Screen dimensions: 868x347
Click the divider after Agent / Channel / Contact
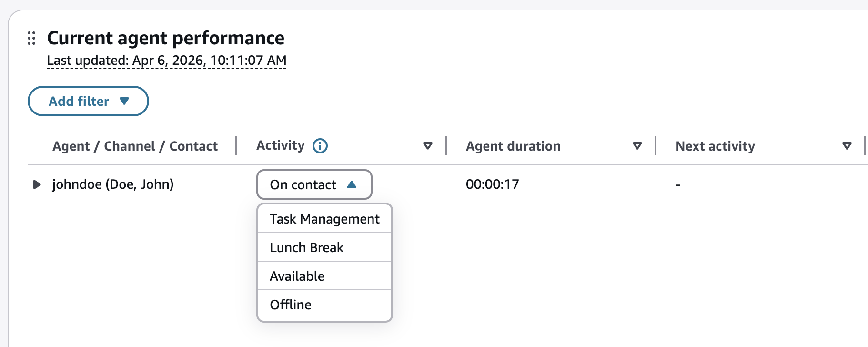[236, 146]
